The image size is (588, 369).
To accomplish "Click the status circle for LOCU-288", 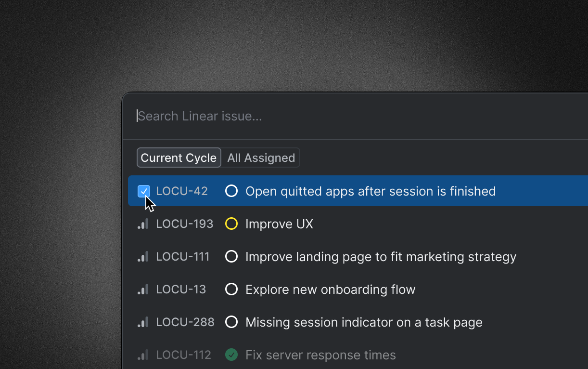I will (x=231, y=322).
